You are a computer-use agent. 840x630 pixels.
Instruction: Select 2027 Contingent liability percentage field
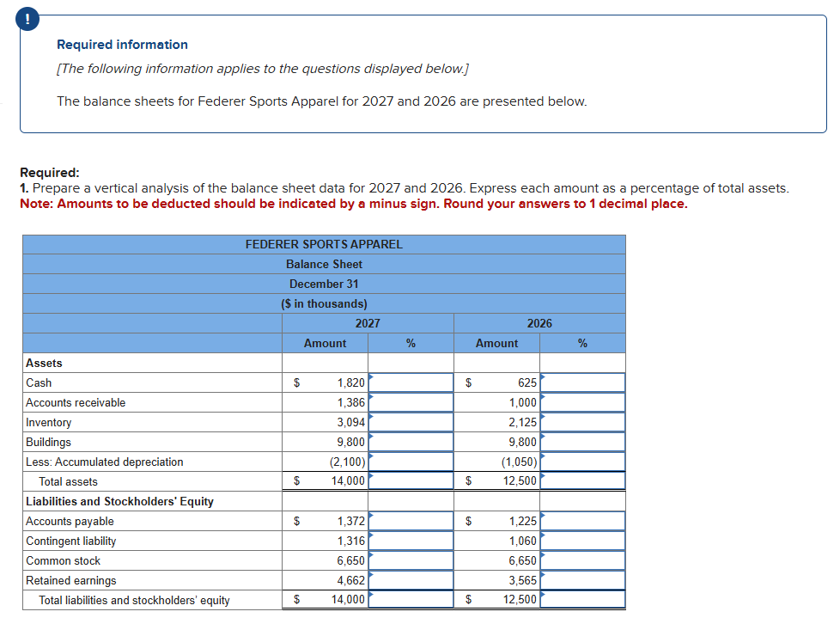pyautogui.click(x=411, y=541)
